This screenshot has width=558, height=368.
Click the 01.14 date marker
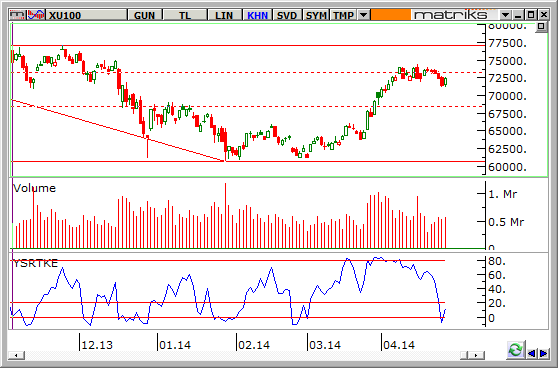(175, 345)
